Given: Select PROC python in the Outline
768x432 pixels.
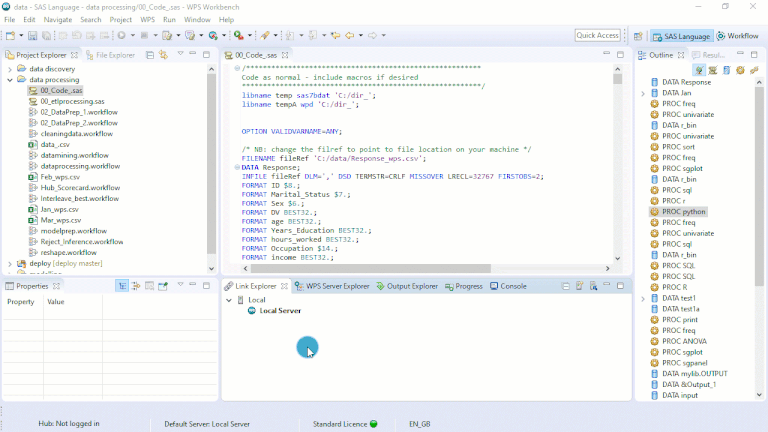Looking at the screenshot, I should 683,212.
